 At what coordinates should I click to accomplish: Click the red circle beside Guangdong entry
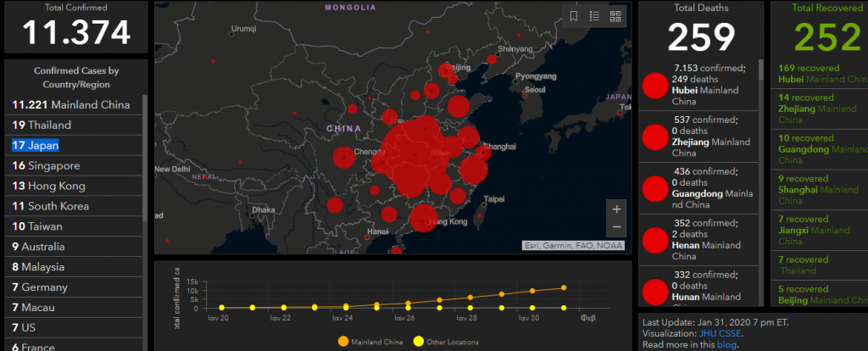654,188
